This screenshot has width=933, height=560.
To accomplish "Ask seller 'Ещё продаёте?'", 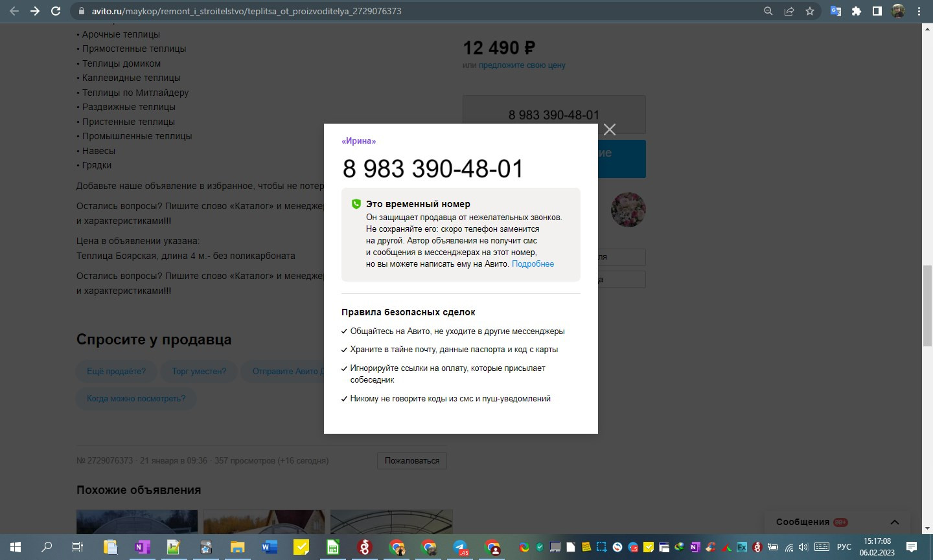I will tap(117, 372).
